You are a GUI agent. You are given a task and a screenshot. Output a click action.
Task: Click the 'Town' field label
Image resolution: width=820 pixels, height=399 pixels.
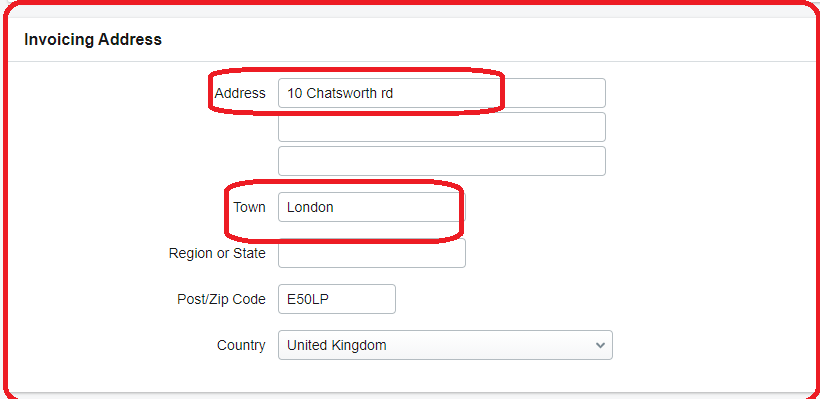pos(249,207)
